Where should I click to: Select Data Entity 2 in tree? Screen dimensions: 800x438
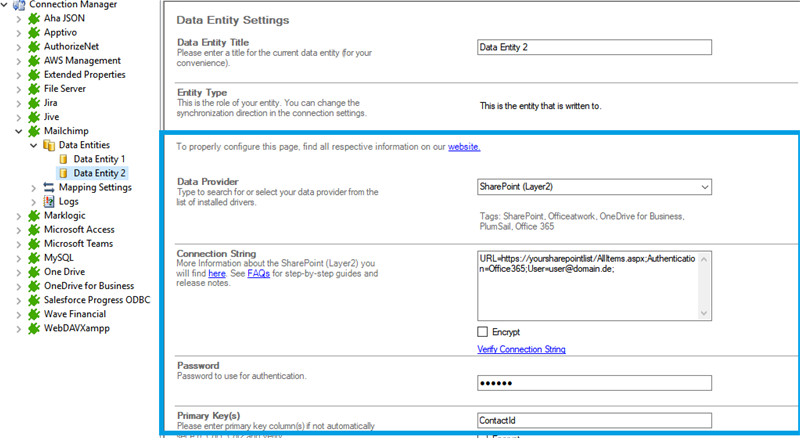pos(99,173)
